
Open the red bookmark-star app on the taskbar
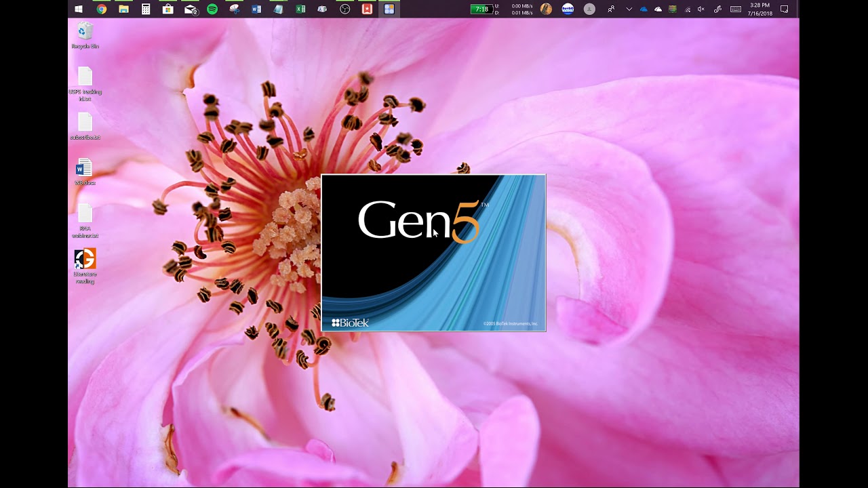tap(367, 9)
